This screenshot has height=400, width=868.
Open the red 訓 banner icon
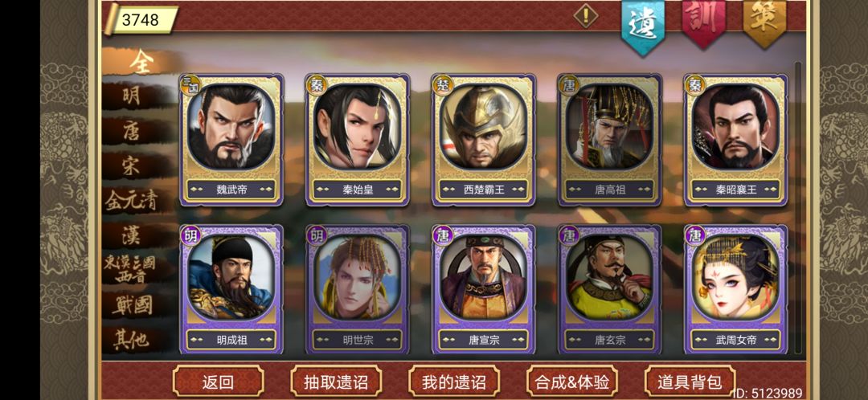click(x=703, y=22)
